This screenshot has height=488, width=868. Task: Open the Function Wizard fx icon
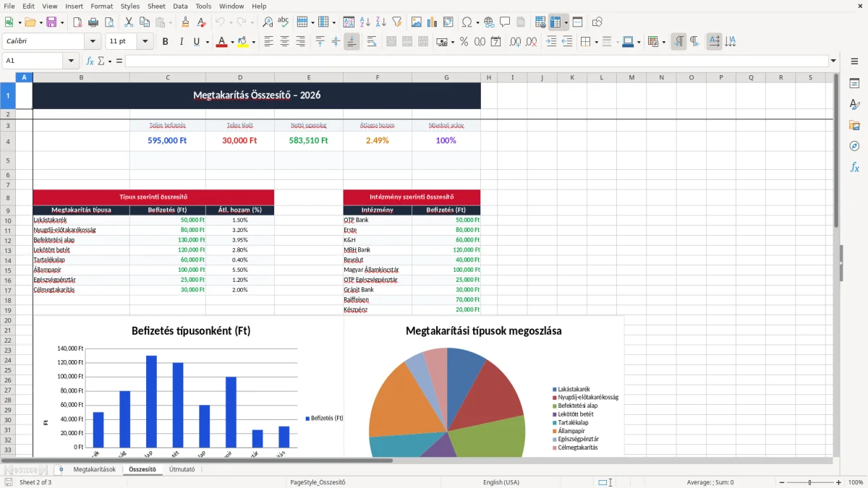pyautogui.click(x=90, y=61)
